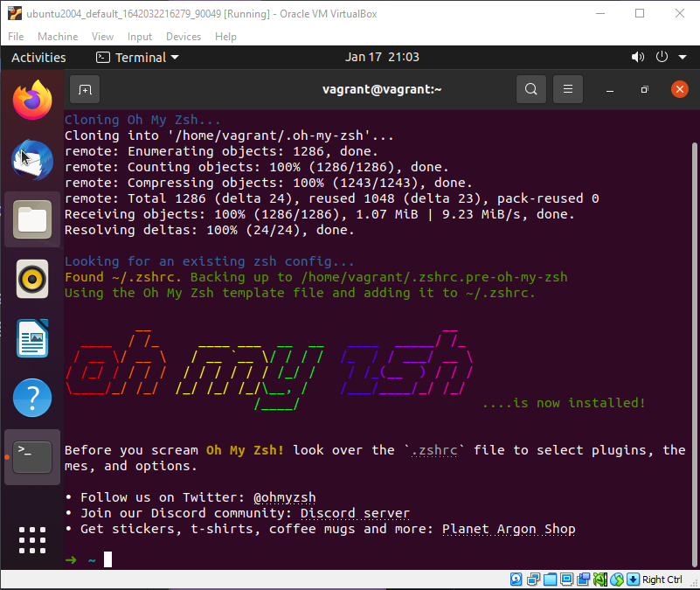Launch Rhythmbox music player
Viewport: 700px width, 590px height.
pos(32,279)
